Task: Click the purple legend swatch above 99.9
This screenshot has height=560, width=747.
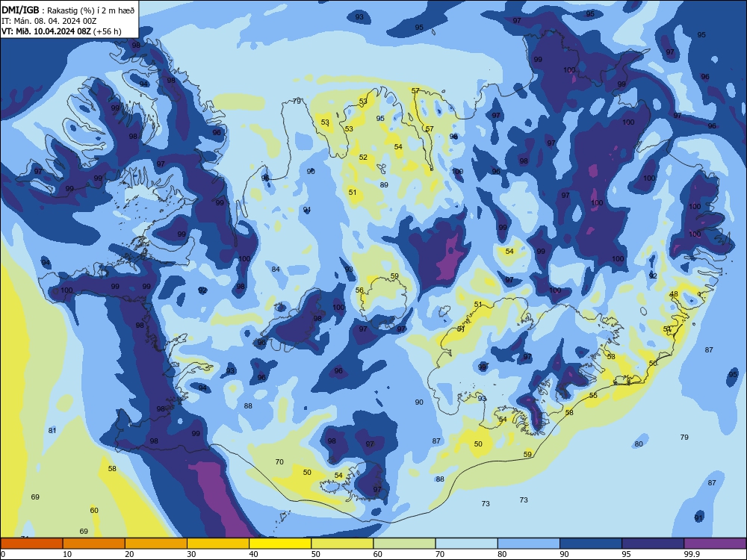Action: pos(715,544)
